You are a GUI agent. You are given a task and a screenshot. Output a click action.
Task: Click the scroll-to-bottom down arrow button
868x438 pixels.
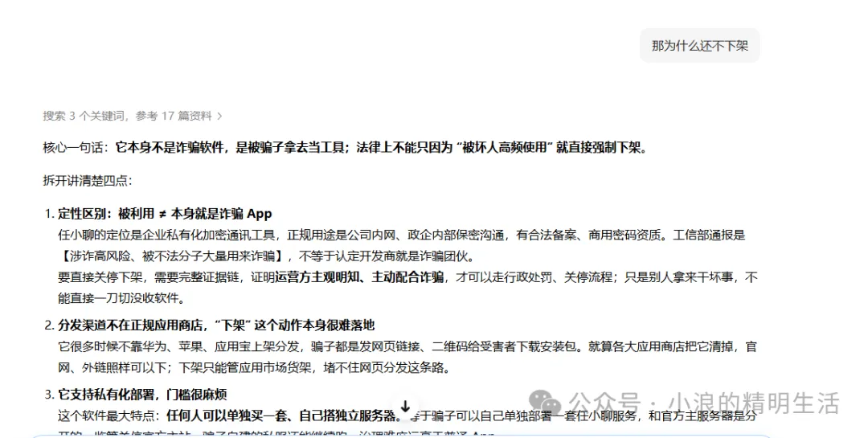tap(405, 407)
